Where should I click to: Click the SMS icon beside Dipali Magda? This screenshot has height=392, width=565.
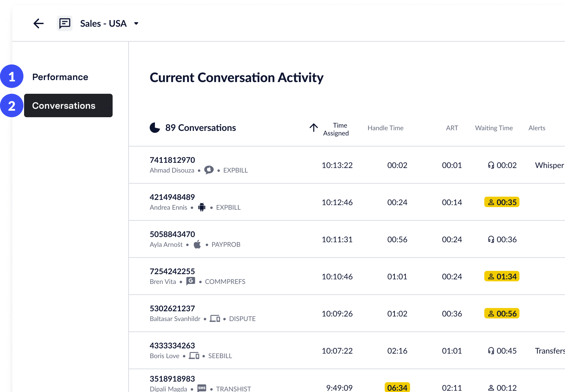(x=202, y=388)
